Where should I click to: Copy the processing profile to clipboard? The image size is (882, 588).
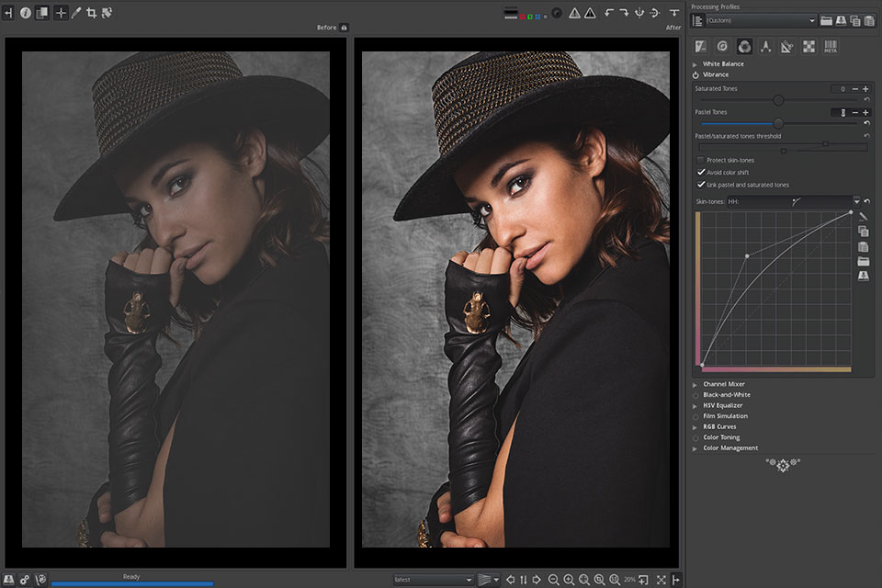pyautogui.click(x=855, y=20)
